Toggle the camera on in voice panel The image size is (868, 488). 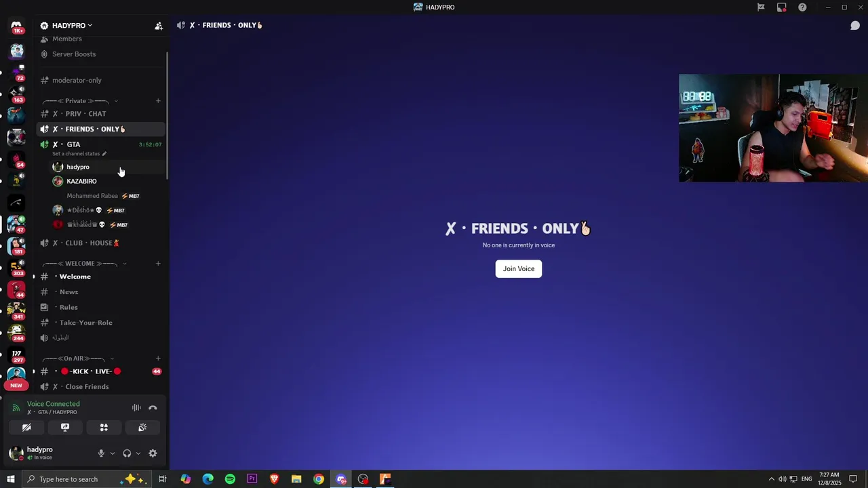tap(26, 428)
